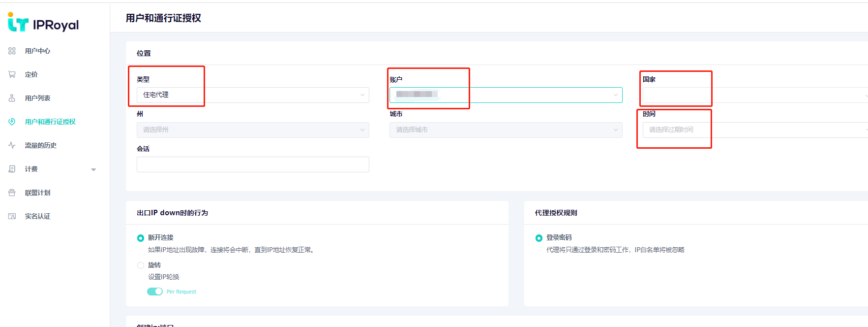
Task: Open 流量的历史 in the sidebar
Action: (41, 145)
